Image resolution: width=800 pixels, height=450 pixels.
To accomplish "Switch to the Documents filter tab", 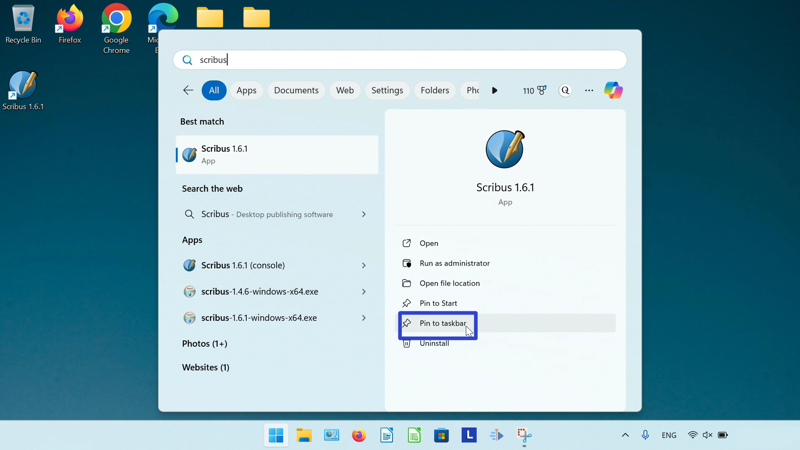I will tap(296, 90).
